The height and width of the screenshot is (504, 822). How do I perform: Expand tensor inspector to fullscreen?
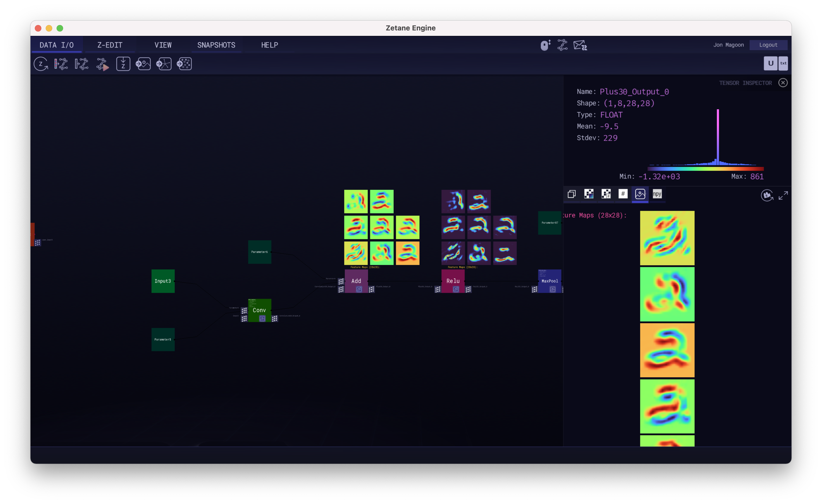click(x=783, y=195)
